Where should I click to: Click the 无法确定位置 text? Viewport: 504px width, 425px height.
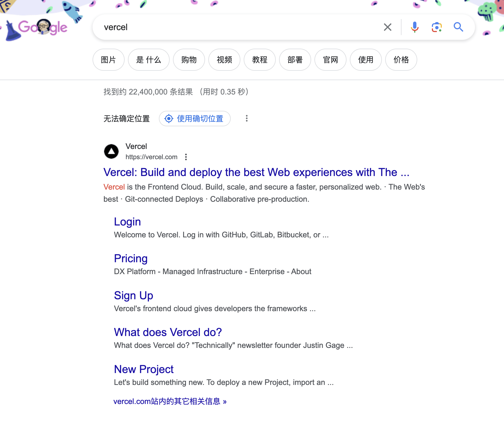(127, 119)
